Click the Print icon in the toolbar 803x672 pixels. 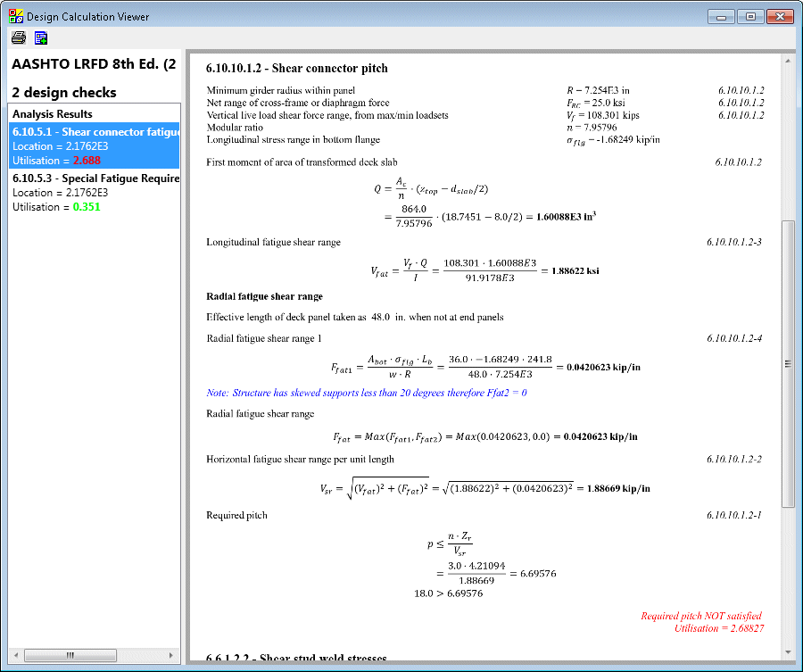(18, 37)
